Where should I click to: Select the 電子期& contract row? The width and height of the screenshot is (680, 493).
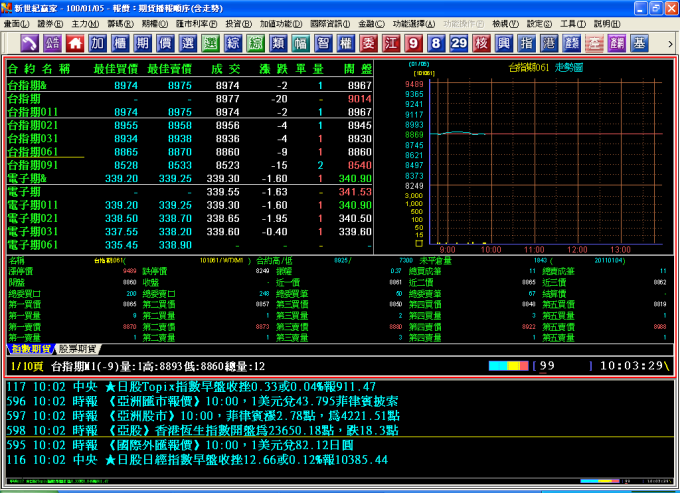pos(190,178)
